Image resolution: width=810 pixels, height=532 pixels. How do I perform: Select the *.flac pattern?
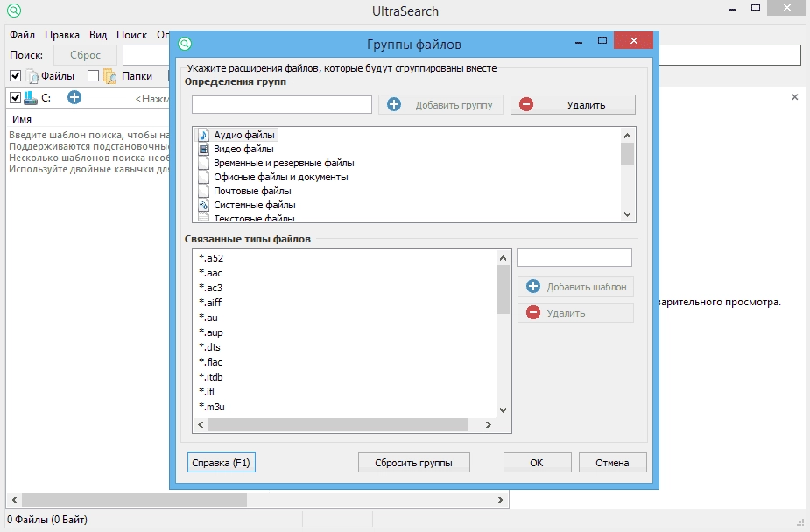[210, 362]
